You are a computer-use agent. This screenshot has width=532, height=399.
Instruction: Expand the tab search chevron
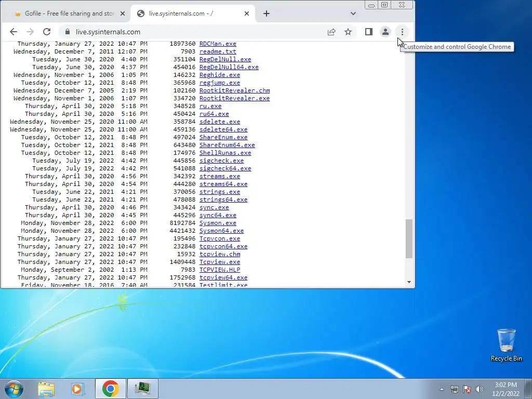[353, 14]
